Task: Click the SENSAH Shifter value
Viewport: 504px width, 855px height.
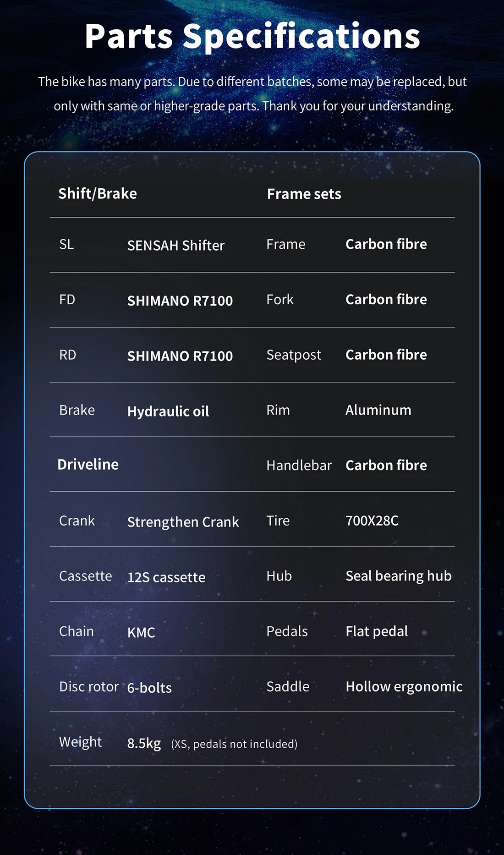Action: click(176, 246)
